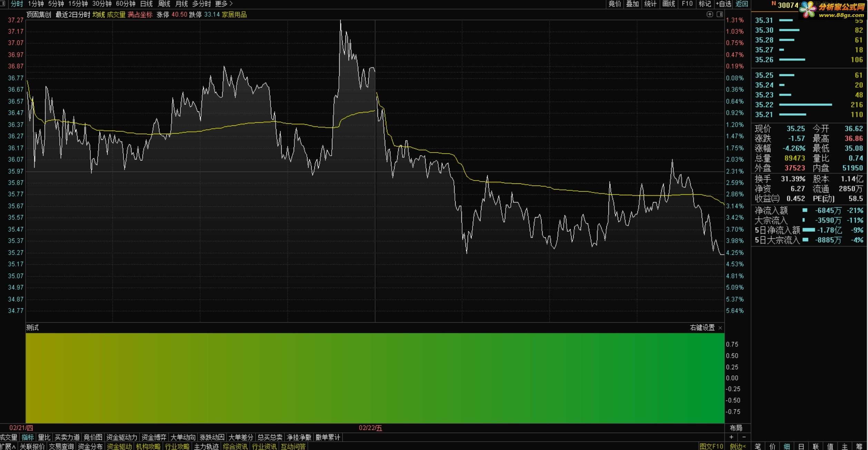Switch to 5分钟 period
The height and width of the screenshot is (450, 868).
(56, 4)
